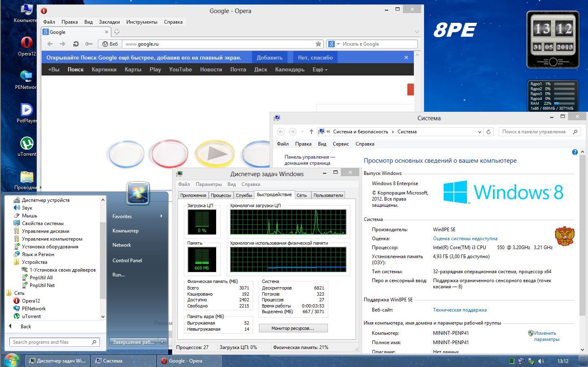Viewport: 588px width, 367px height.
Task: Collapse the Устройства folder in start menu
Action: click(34, 262)
